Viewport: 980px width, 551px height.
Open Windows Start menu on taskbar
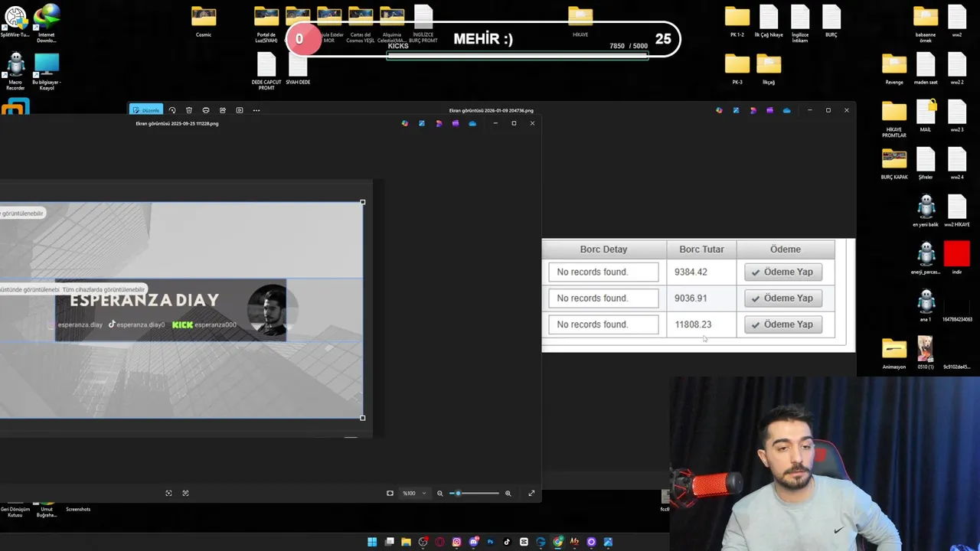point(372,542)
